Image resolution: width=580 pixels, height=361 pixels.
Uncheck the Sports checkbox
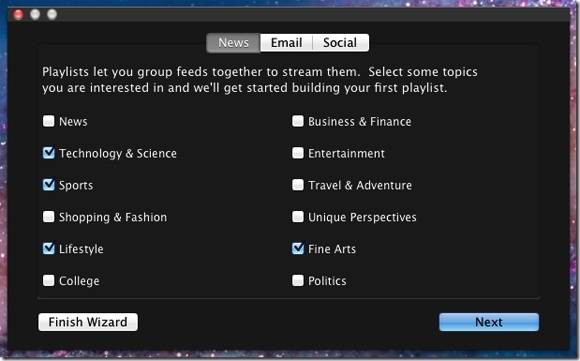point(48,185)
